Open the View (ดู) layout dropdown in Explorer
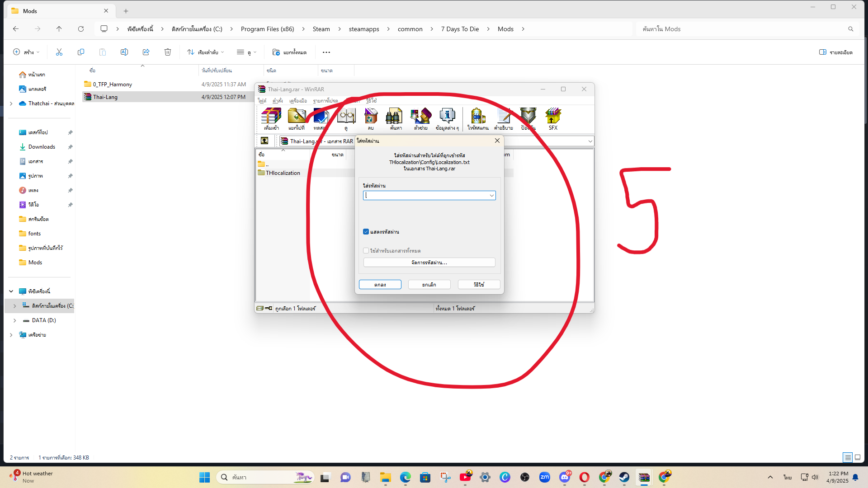Screen dimensions: 868x488 pos(247,52)
